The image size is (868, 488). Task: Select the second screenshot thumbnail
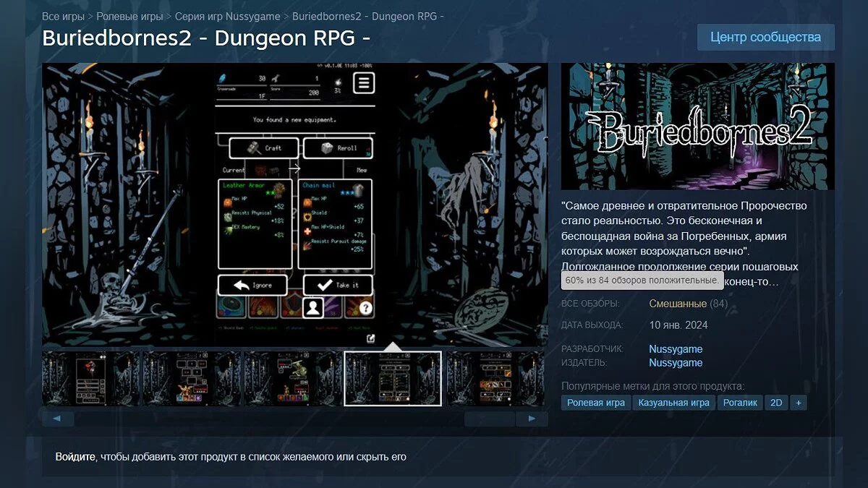[x=192, y=378]
